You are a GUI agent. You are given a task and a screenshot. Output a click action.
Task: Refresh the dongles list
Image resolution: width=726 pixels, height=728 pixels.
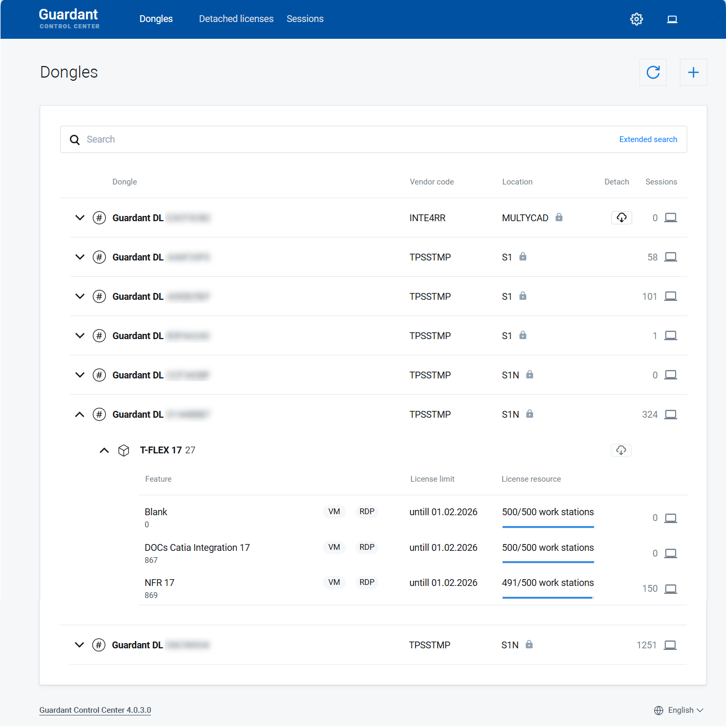(x=653, y=72)
